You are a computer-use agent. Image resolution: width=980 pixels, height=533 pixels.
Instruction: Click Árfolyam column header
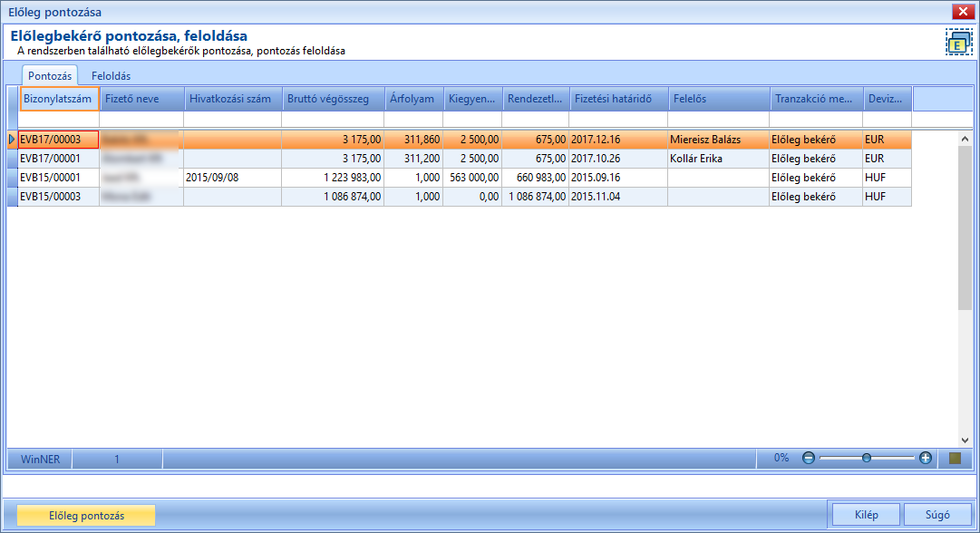coord(413,99)
